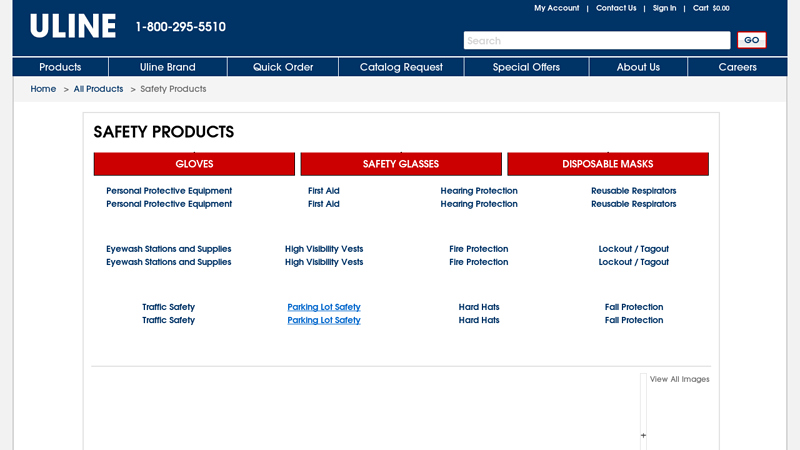
Task: Click the plus icon below View All Images
Action: pyautogui.click(x=643, y=435)
